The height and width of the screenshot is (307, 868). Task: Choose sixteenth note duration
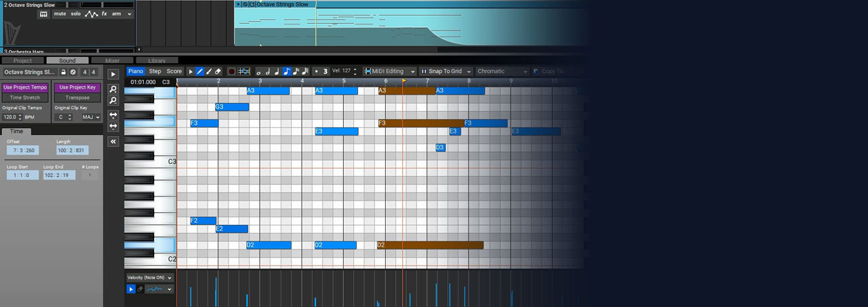(296, 71)
